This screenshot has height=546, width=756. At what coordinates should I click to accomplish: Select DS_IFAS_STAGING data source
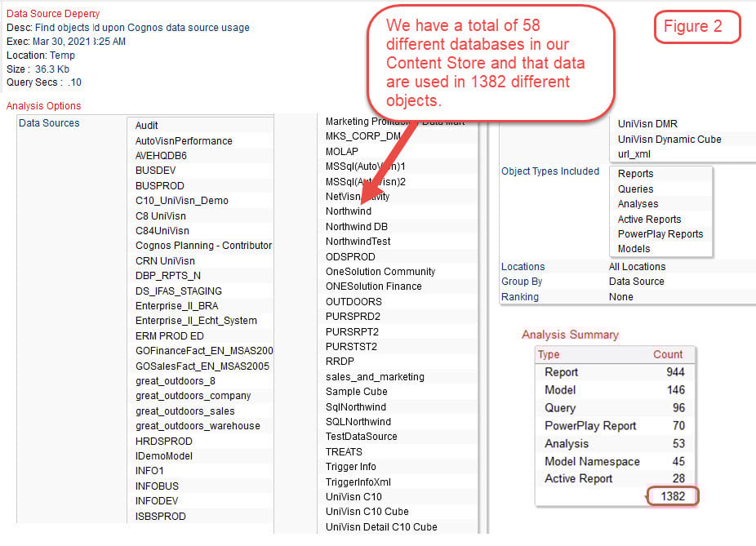pos(179,291)
